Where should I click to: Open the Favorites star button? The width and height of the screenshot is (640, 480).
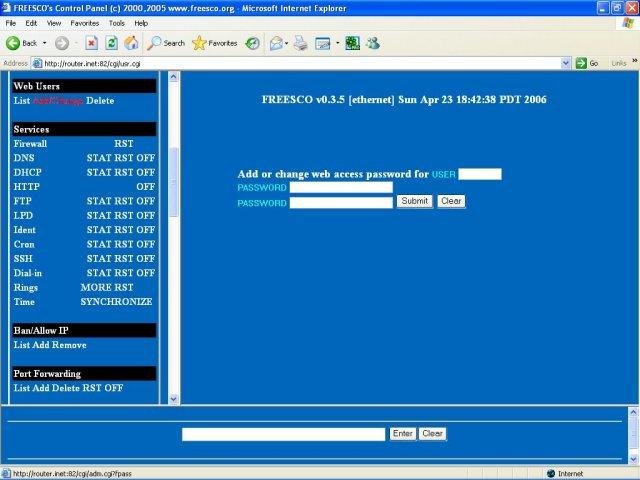pyautogui.click(x=215, y=43)
